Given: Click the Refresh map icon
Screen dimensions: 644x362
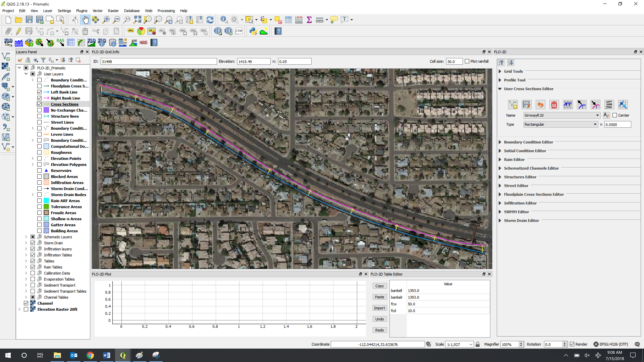Looking at the screenshot, I should click(210, 19).
